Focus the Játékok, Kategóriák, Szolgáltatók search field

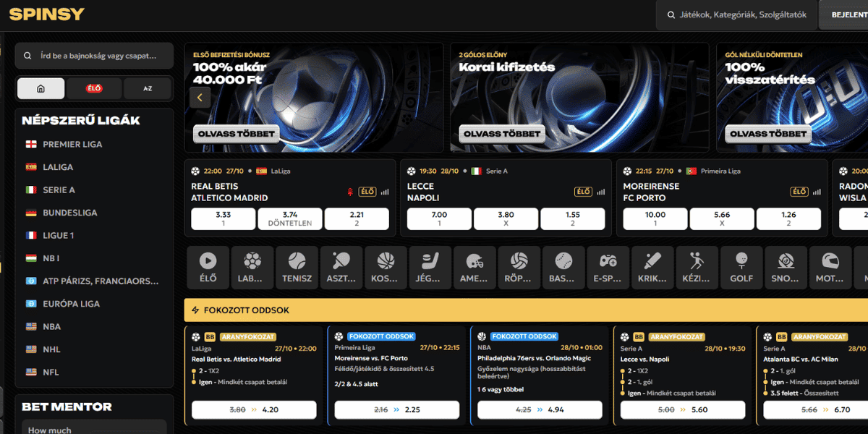click(x=736, y=14)
